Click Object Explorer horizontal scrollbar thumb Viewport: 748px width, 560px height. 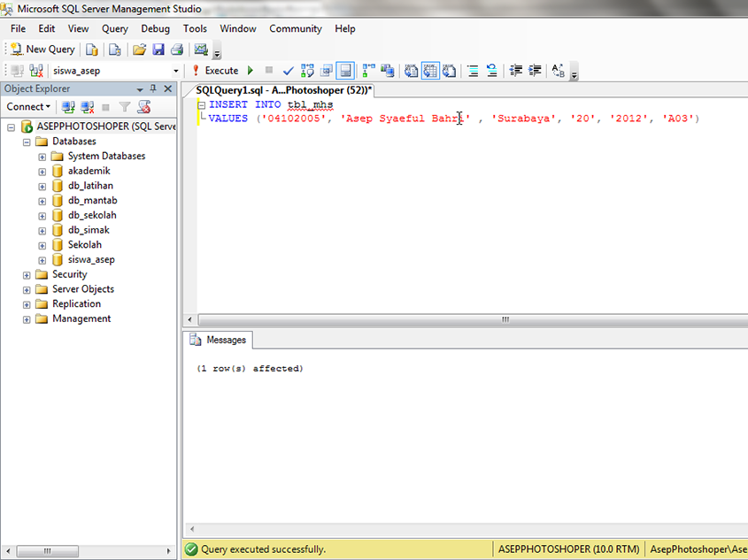[48, 551]
